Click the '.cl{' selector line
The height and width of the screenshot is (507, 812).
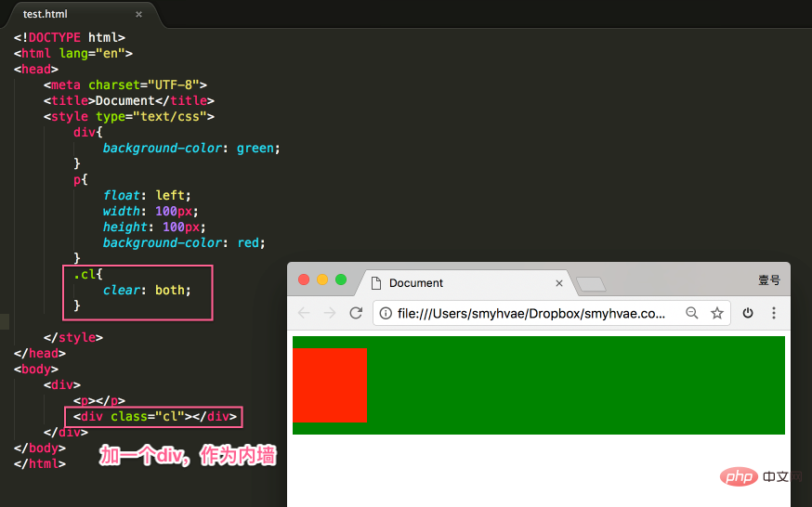point(88,274)
